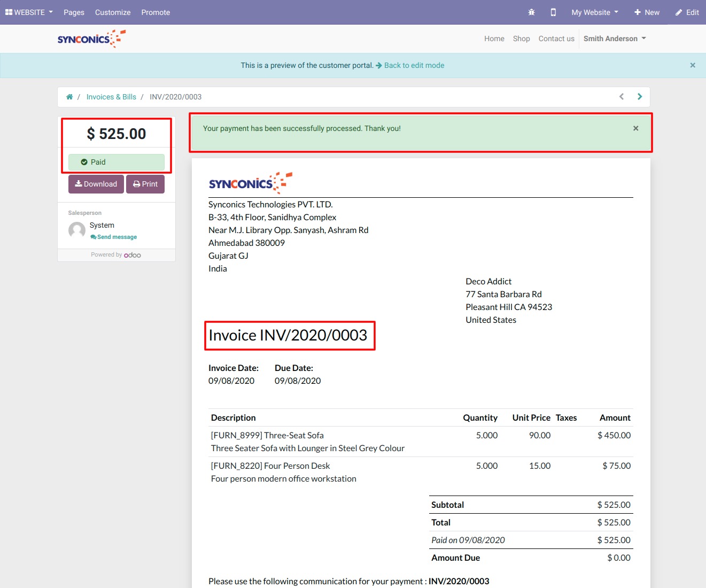Open the WEBSITE apps dropdown
The width and height of the screenshot is (706, 588).
tap(29, 12)
